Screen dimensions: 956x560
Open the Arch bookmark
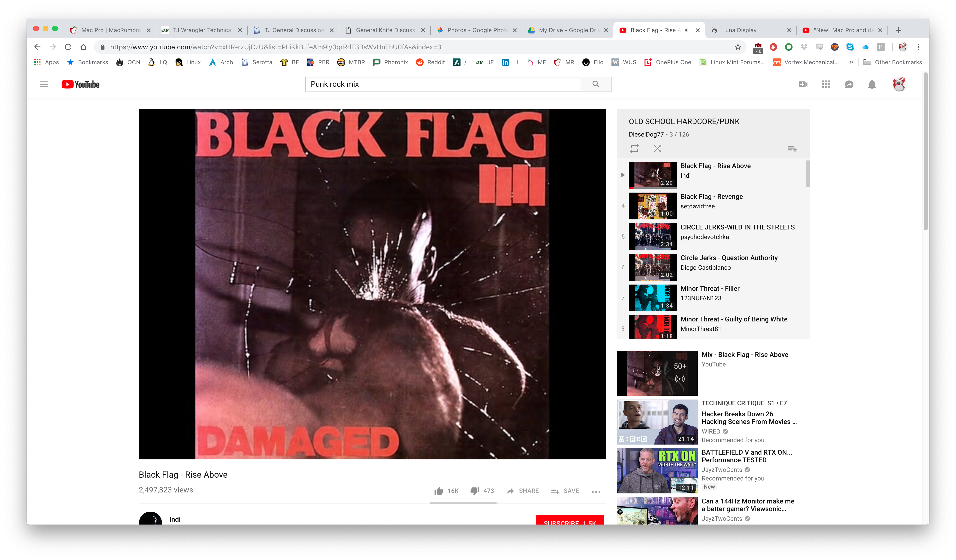pyautogui.click(x=221, y=62)
